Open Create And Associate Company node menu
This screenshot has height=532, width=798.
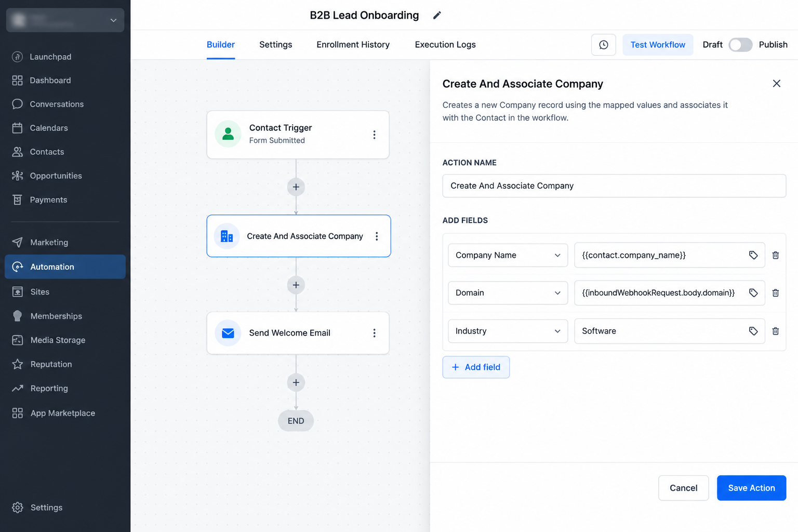(x=377, y=236)
